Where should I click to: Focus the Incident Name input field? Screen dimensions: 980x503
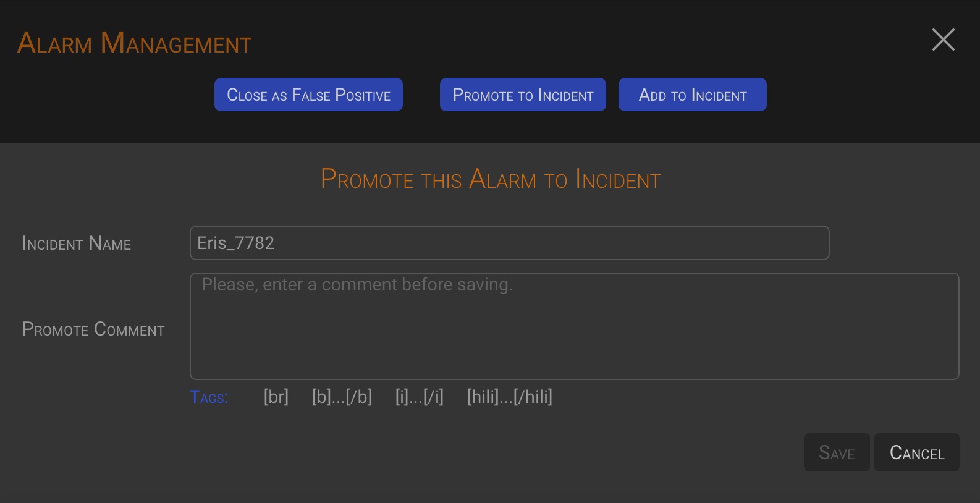tap(509, 243)
